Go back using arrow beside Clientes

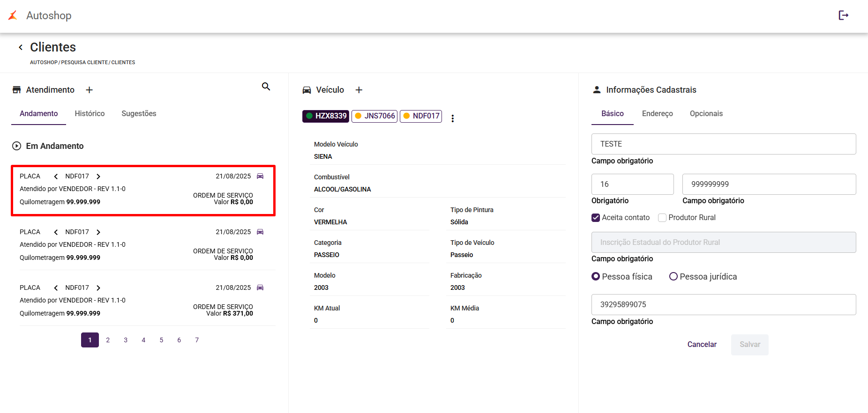(21, 47)
